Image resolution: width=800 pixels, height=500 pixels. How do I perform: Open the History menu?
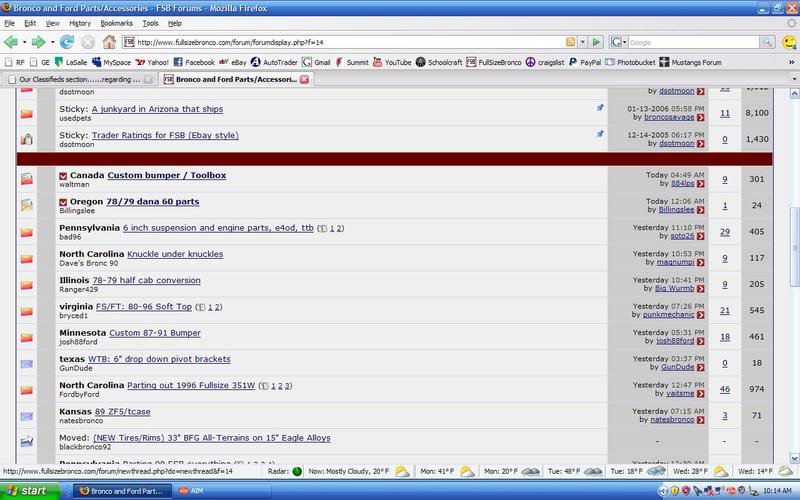80,23
